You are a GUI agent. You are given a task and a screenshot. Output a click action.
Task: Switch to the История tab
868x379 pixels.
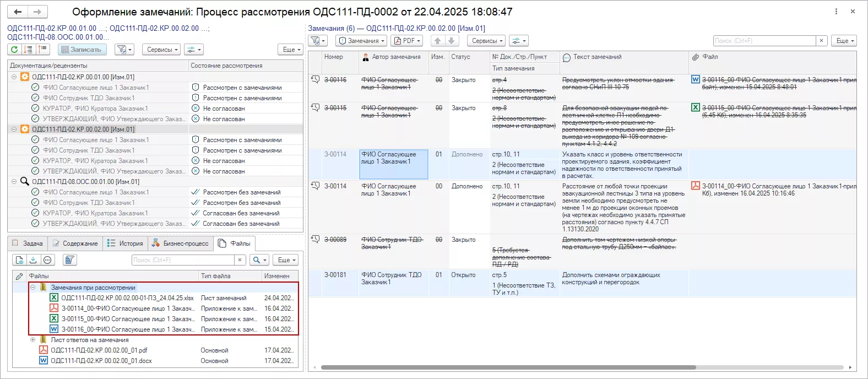(126, 243)
